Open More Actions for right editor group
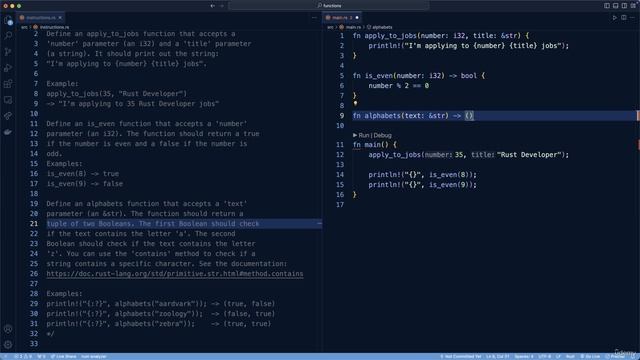Screen dimensions: 640x360 (x=632, y=18)
